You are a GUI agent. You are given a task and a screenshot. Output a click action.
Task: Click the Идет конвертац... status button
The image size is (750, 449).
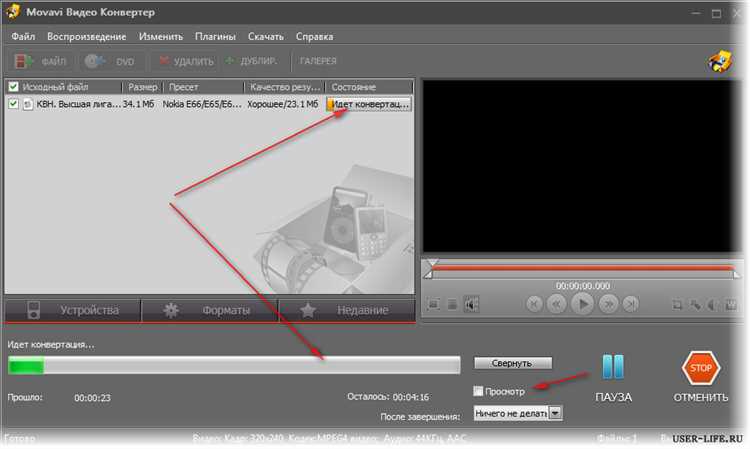coord(368,104)
